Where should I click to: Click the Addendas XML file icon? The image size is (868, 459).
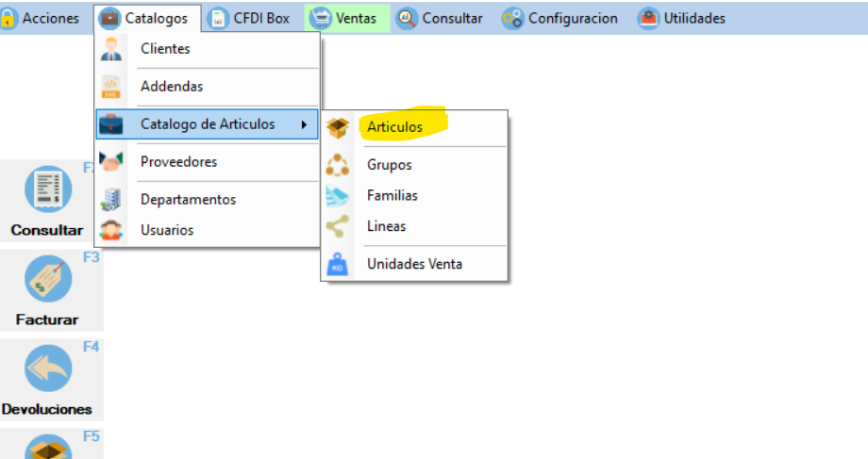tap(111, 87)
